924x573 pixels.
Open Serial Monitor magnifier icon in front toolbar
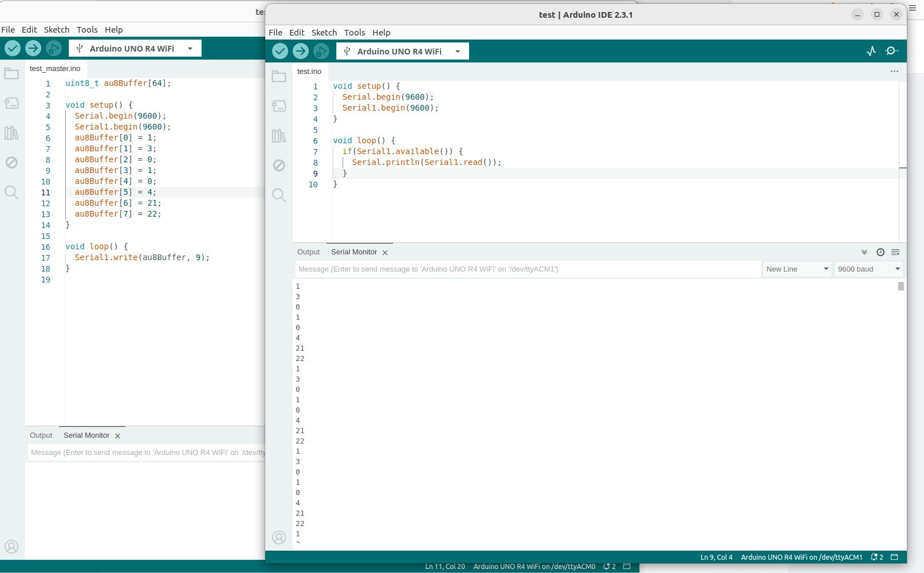pos(892,51)
